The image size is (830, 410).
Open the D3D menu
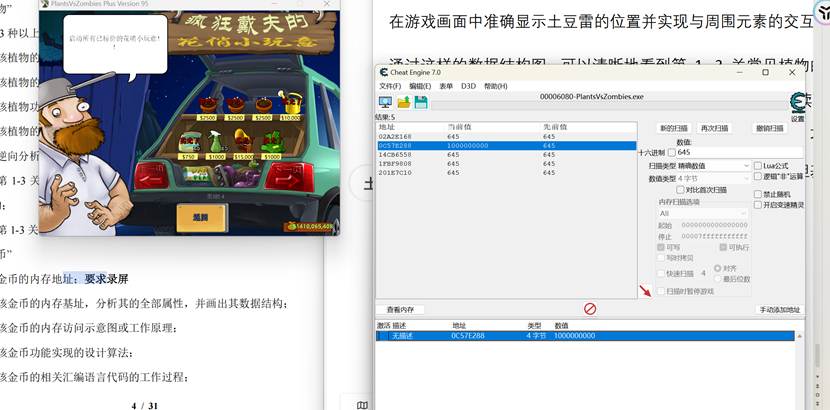click(x=468, y=86)
